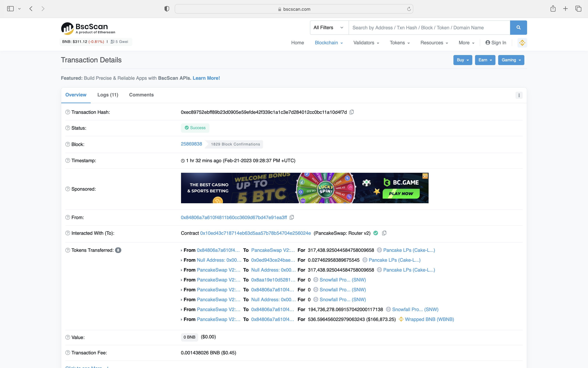Open Pancake LPs link on 0.027462958 transfer row
The image size is (588, 368).
(394, 260)
